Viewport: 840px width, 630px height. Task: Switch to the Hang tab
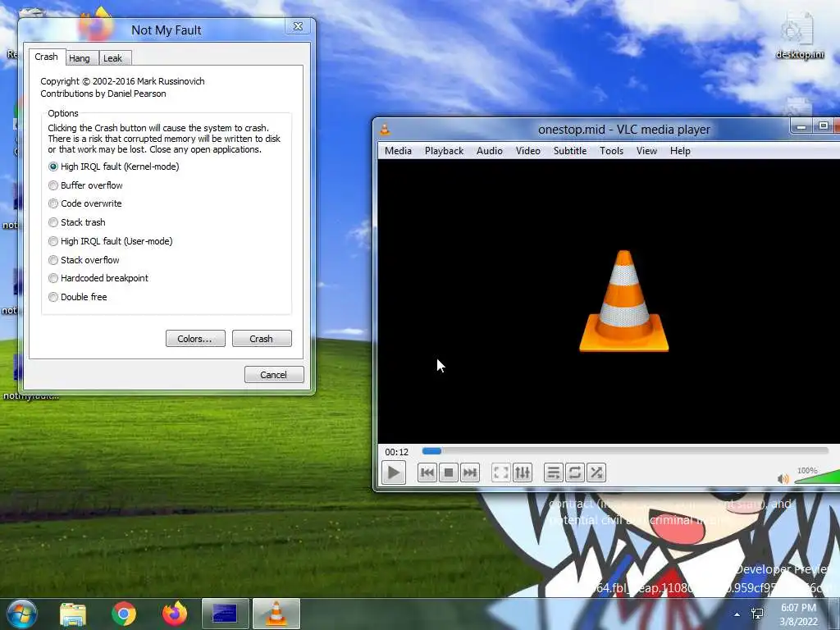pyautogui.click(x=80, y=58)
